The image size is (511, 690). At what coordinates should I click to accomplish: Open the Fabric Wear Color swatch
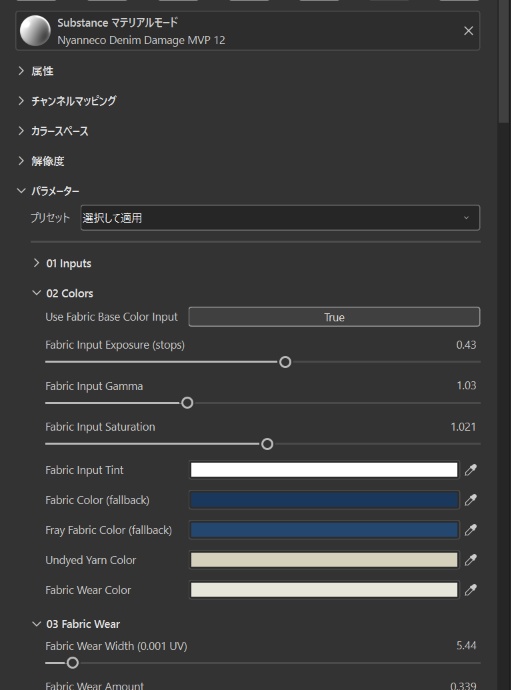click(x=324, y=590)
